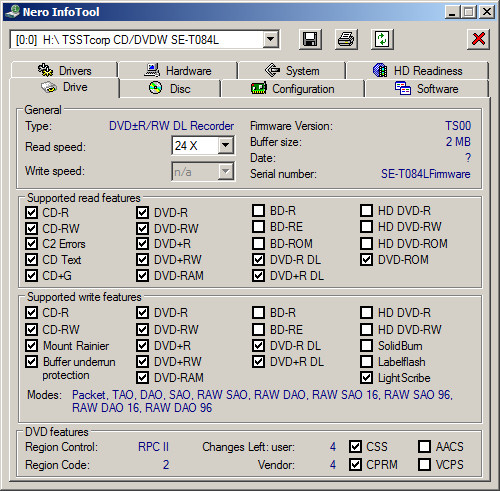This screenshot has height=491, width=500.
Task: Click the Vendor changes left value 4
Action: click(x=333, y=464)
